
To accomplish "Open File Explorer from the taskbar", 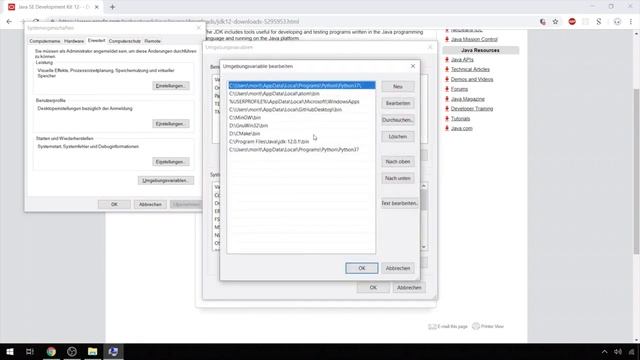I will [93, 351].
